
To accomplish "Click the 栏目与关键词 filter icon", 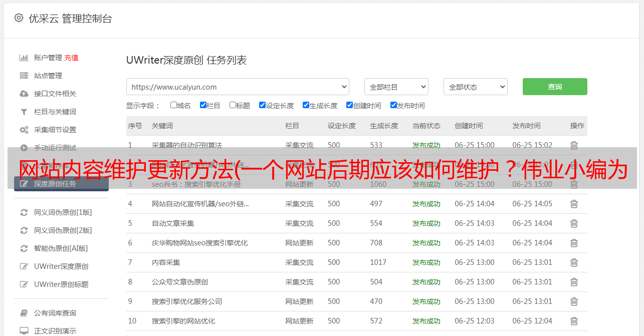I will (x=24, y=112).
